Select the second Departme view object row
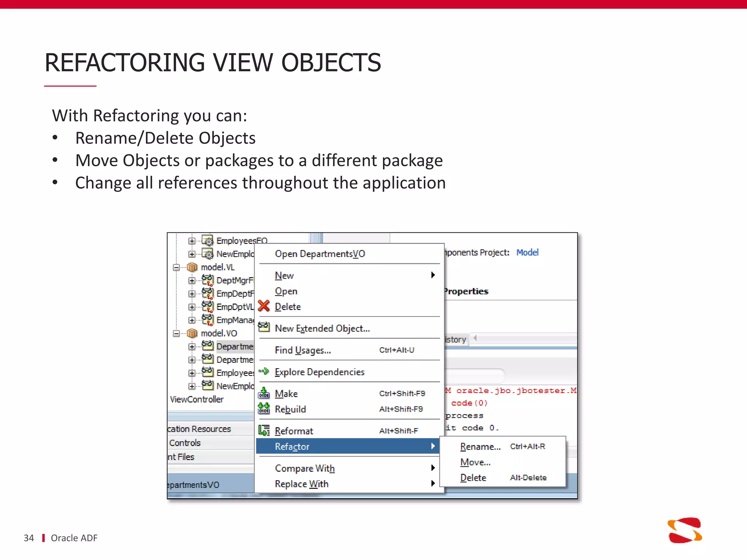The width and height of the screenshot is (747, 560). [x=235, y=359]
